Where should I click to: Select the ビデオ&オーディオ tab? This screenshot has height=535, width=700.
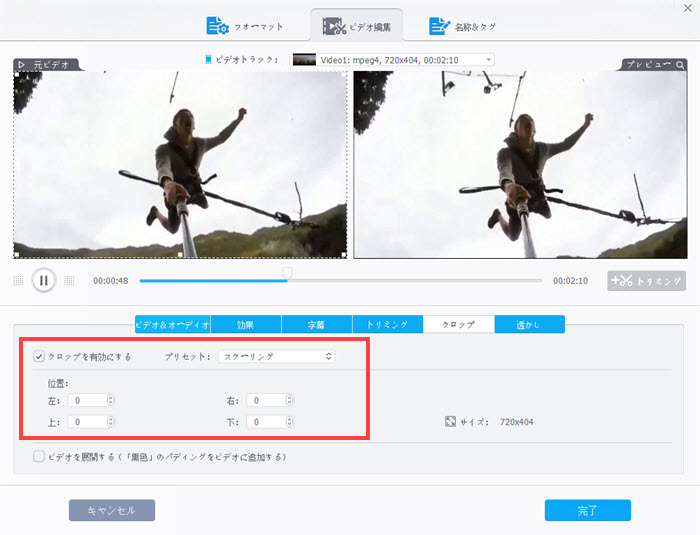coord(172,324)
